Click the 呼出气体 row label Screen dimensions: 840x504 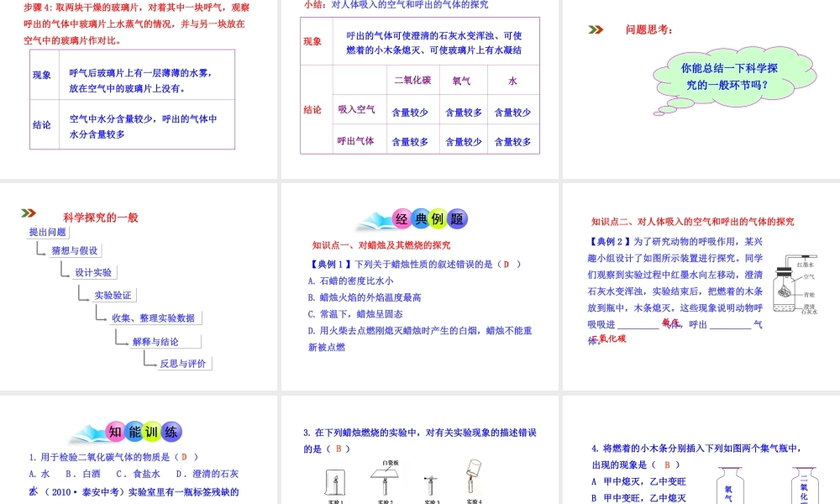[x=355, y=141]
